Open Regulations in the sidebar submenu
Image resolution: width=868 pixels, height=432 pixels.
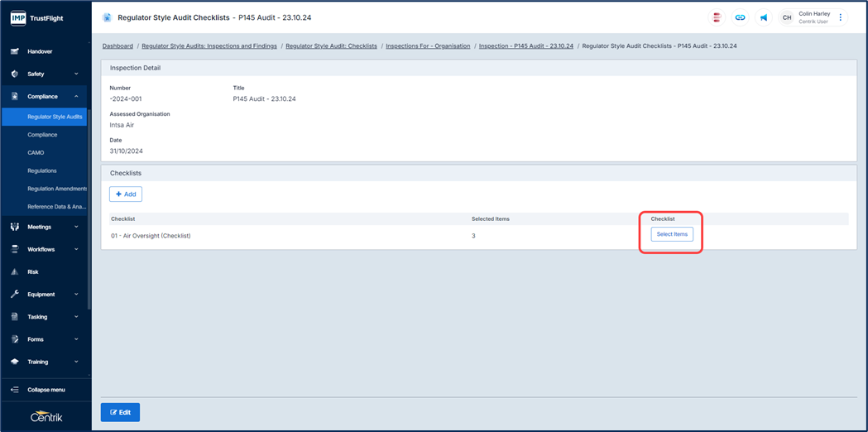(x=42, y=170)
